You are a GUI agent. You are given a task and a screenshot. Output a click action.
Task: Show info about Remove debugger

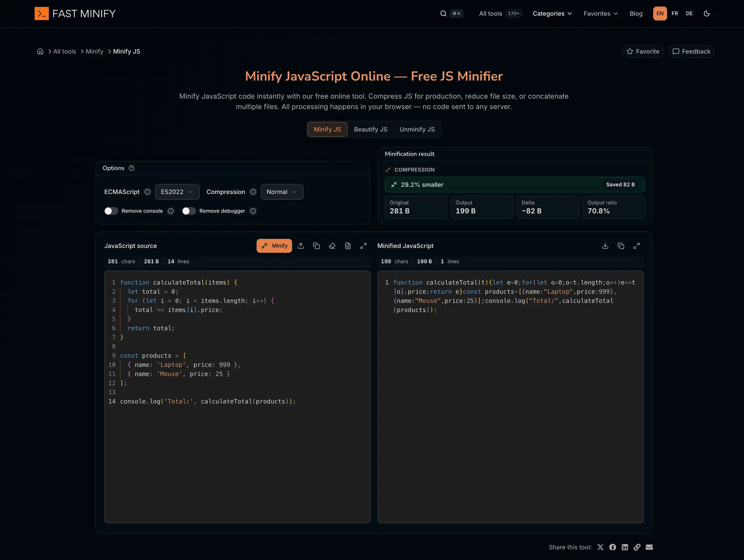tap(253, 211)
